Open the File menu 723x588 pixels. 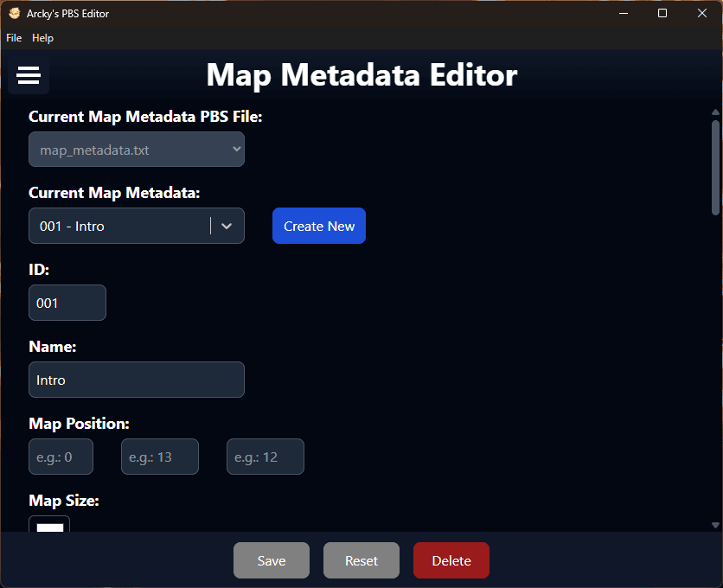14,38
